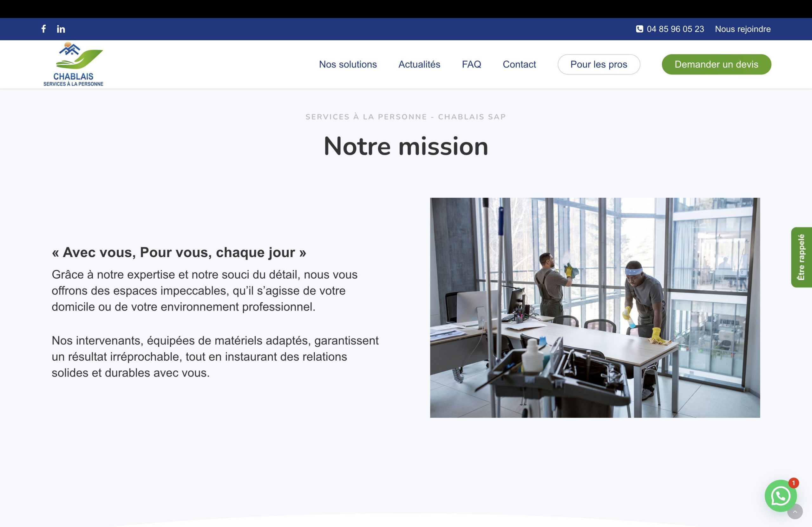Click the Pour les pros button

click(599, 64)
